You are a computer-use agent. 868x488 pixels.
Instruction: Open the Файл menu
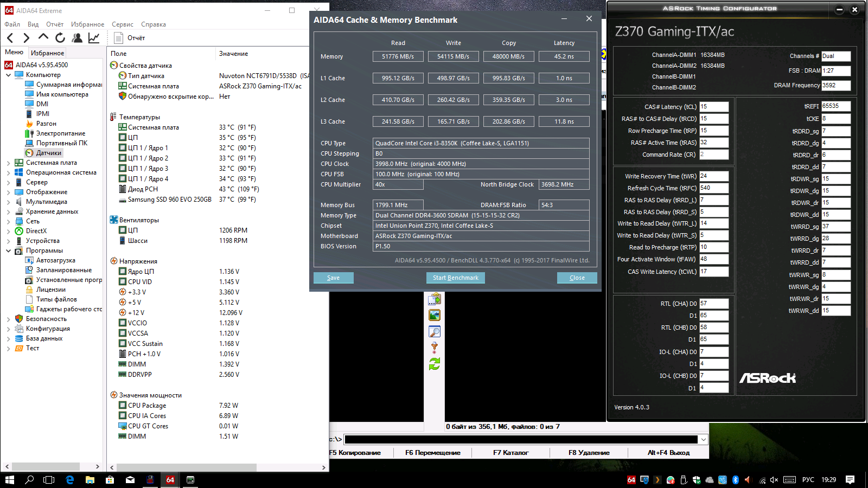pos(12,24)
